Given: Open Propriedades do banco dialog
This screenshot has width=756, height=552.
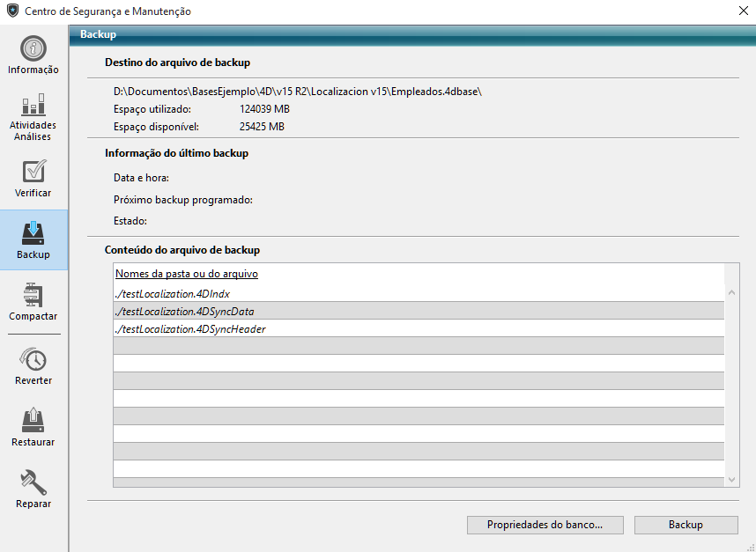Looking at the screenshot, I should (545, 525).
